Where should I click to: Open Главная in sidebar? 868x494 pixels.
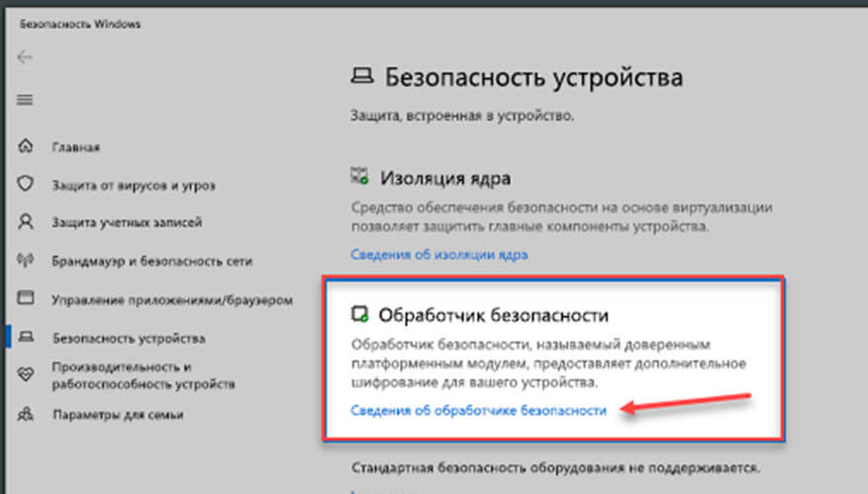pos(76,148)
